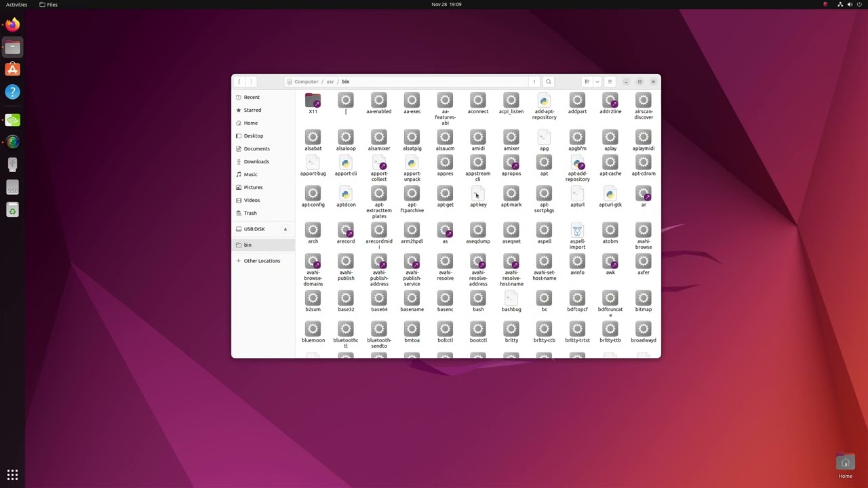Select the bin bookmark in sidebar

(263, 245)
